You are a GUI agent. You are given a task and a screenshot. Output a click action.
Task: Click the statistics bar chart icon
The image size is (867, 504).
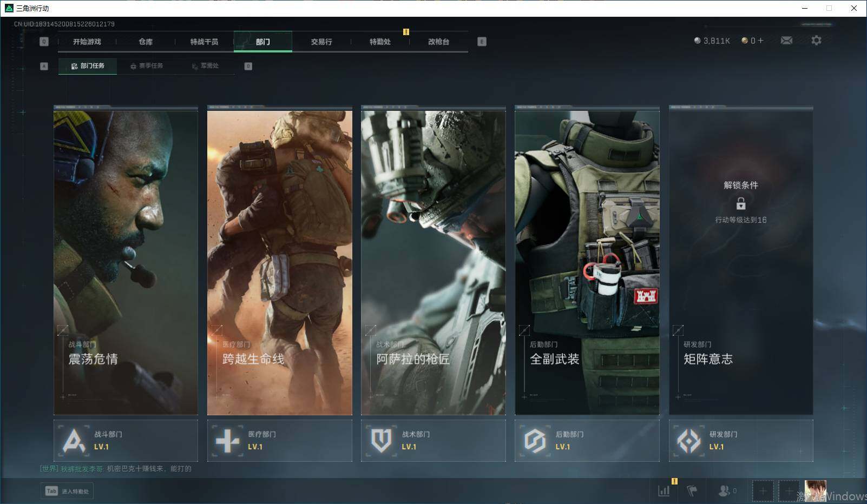pos(664,490)
